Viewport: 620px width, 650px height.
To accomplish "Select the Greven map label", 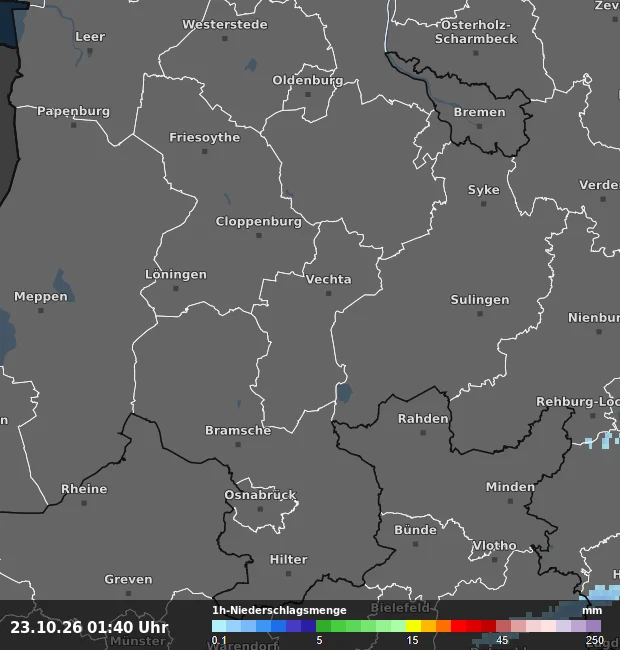I will (x=128, y=579).
